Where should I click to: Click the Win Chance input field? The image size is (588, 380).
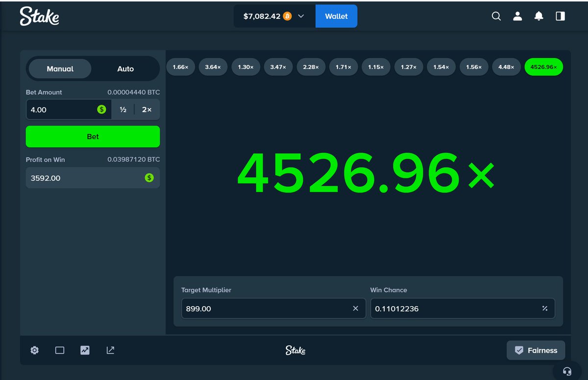[x=463, y=308]
